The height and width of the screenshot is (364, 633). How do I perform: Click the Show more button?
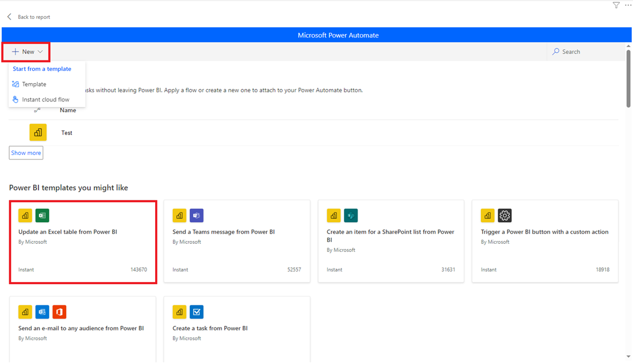(26, 153)
